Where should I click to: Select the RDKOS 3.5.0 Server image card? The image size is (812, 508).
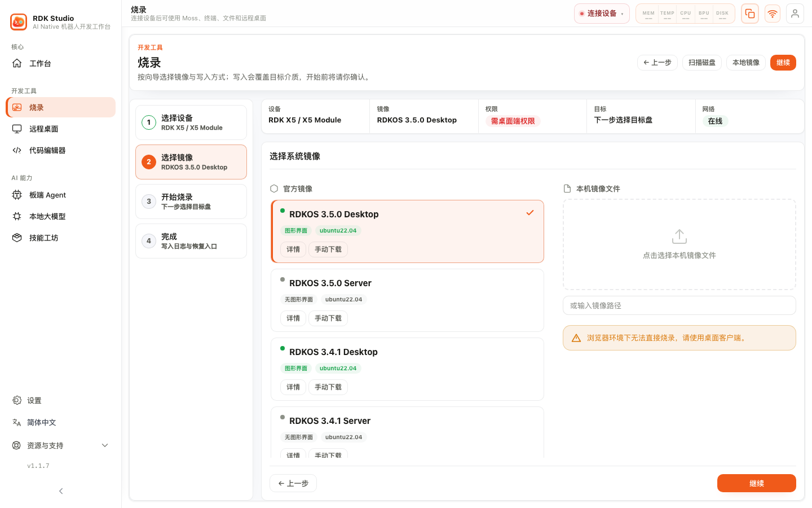point(407,300)
